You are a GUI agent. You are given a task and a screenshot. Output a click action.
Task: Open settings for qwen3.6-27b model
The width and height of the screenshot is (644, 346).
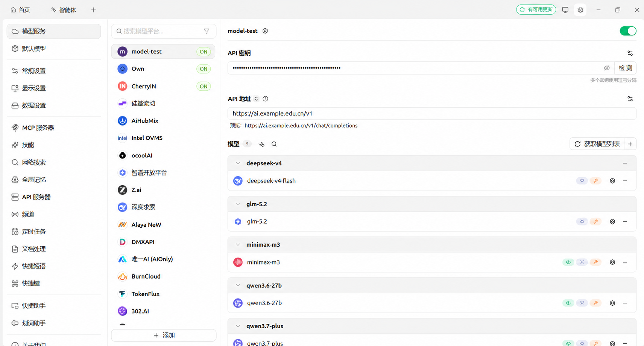(612, 303)
